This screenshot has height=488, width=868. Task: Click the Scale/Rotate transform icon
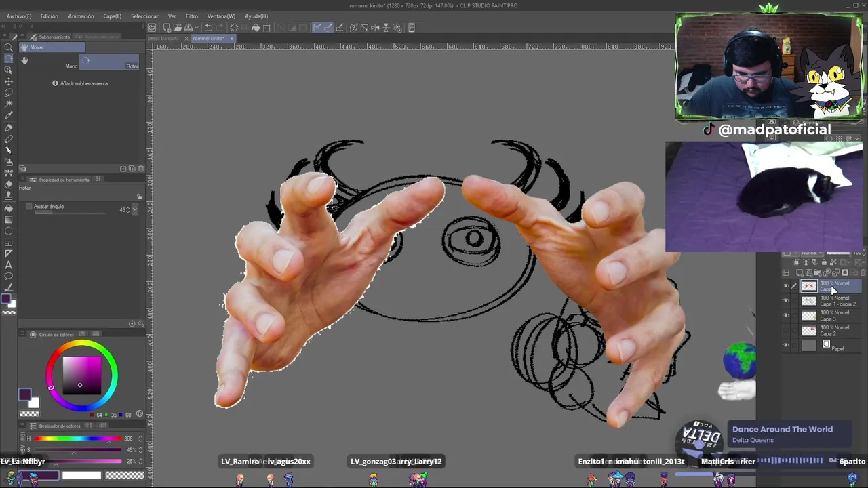click(x=267, y=28)
